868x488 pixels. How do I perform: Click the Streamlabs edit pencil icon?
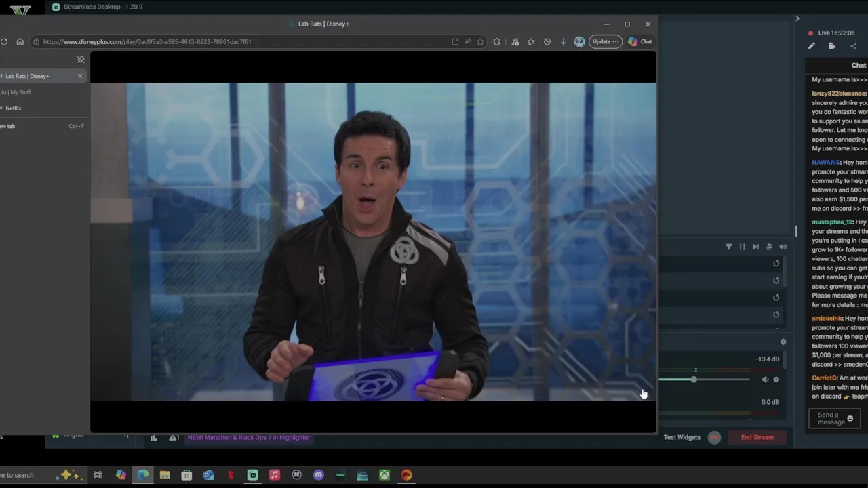pos(811,46)
